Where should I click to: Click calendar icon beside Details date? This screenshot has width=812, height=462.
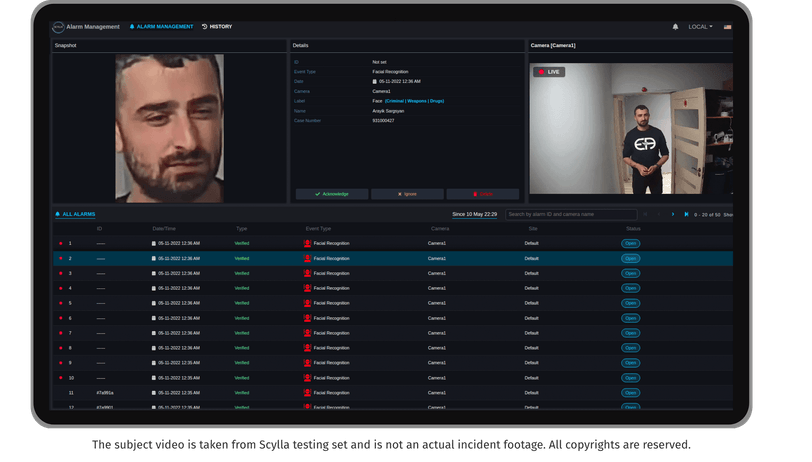374,81
